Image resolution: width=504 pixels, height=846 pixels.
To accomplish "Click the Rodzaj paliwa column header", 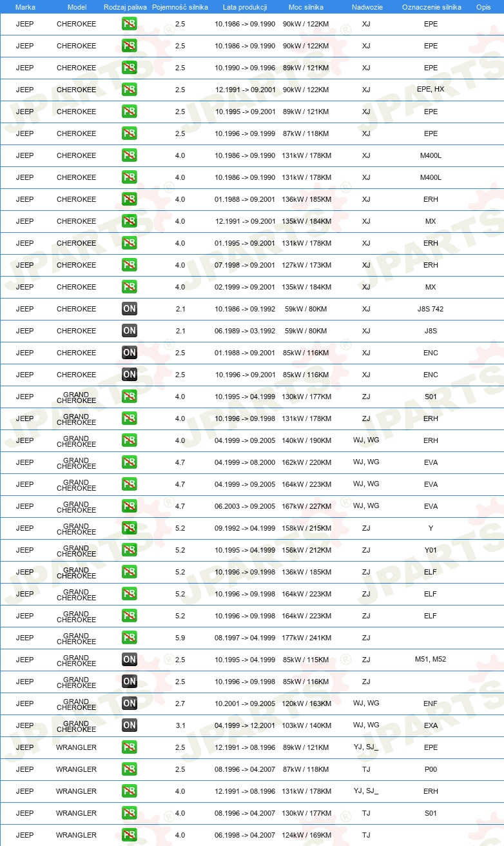I will click(x=125, y=7).
